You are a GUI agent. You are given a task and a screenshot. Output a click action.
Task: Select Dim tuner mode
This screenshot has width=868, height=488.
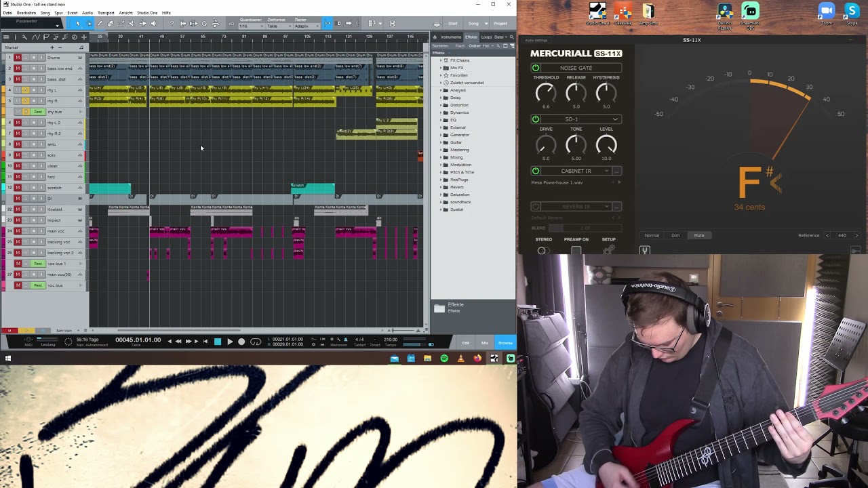pyautogui.click(x=675, y=235)
